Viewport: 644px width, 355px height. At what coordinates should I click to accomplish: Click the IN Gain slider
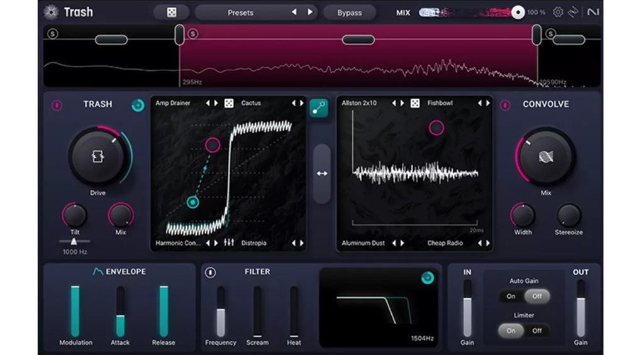467,309
